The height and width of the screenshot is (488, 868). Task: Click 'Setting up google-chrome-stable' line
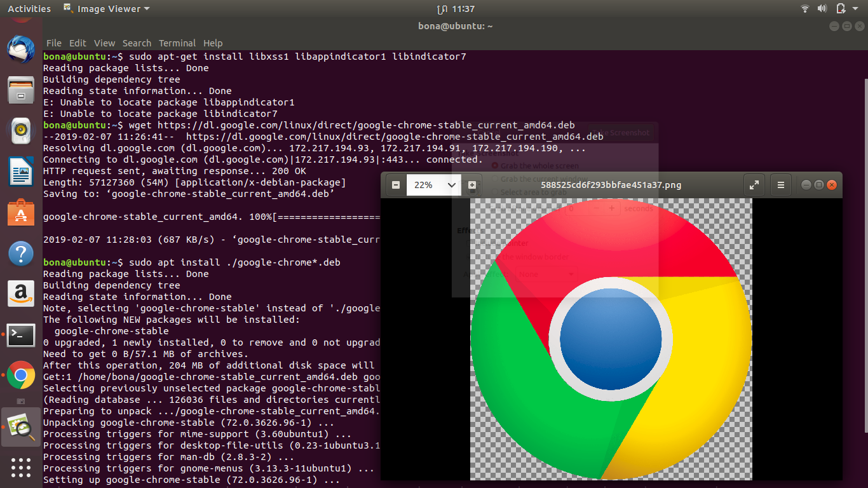192,480
